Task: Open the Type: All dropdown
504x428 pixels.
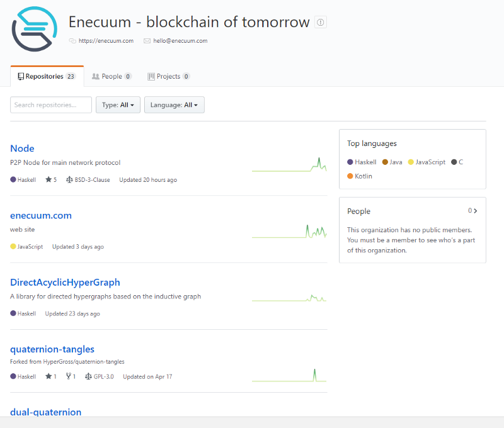Action: click(118, 105)
